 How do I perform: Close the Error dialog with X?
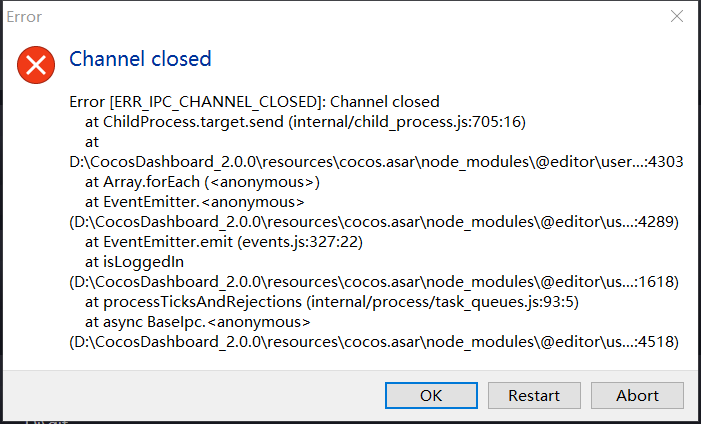pos(677,17)
